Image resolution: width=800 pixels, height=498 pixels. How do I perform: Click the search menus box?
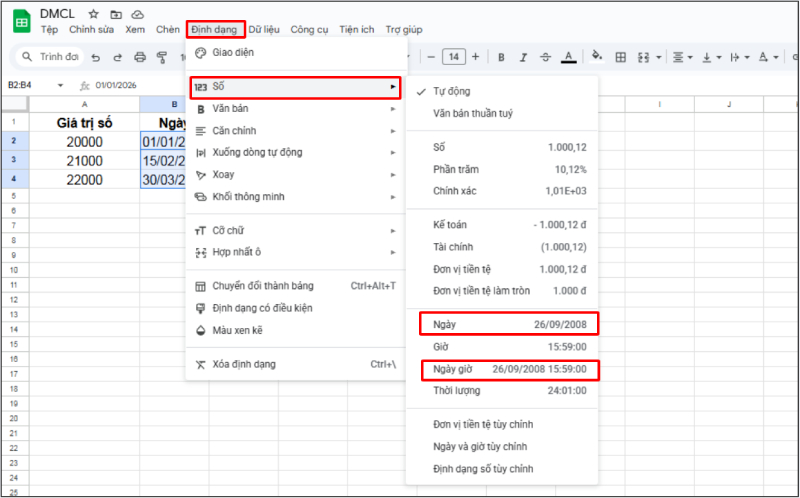tap(50, 57)
